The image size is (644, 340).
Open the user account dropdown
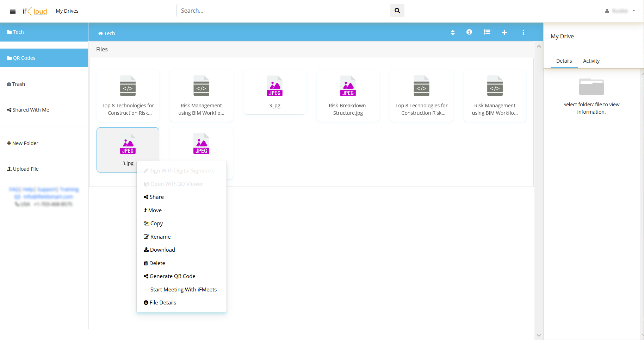point(620,11)
